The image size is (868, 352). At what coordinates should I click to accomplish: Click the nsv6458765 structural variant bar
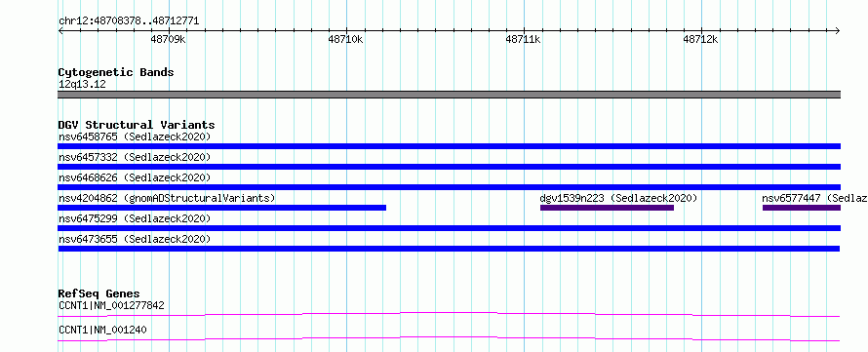pyautogui.click(x=449, y=146)
